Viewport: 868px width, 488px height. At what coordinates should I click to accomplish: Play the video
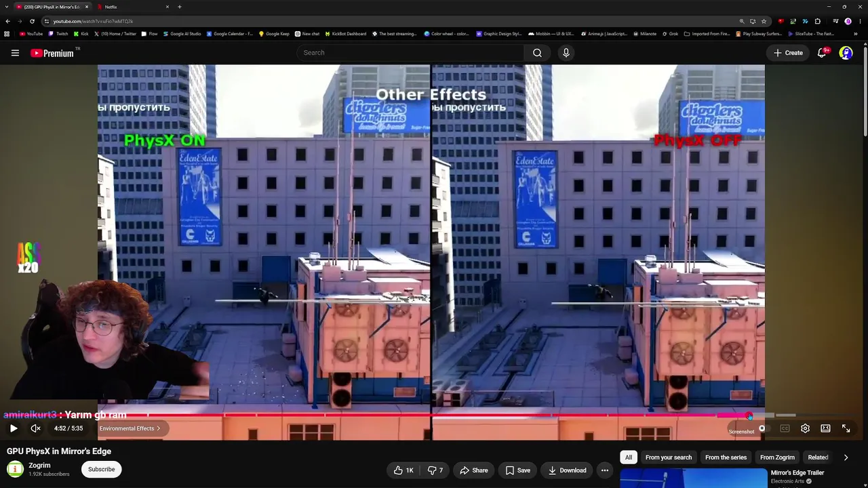click(x=14, y=428)
